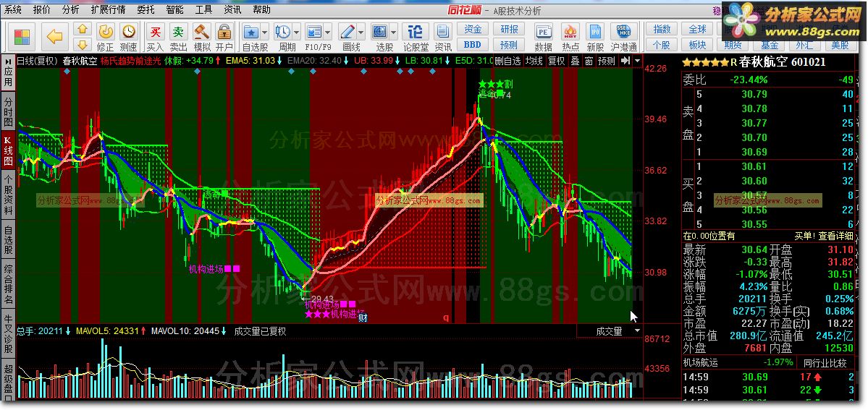The width and height of the screenshot is (868, 410).
Task: Expand the 选股 dropdown arrow
Action: (x=393, y=32)
